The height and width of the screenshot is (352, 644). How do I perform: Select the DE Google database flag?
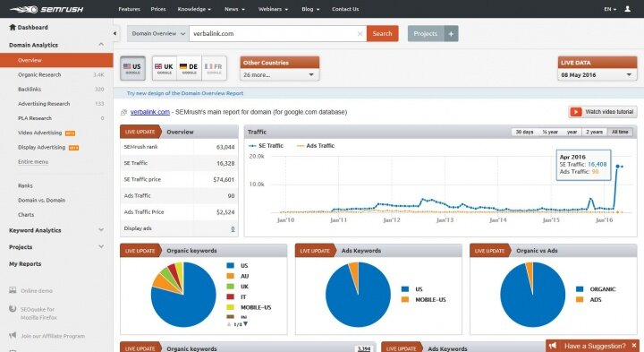click(x=189, y=68)
